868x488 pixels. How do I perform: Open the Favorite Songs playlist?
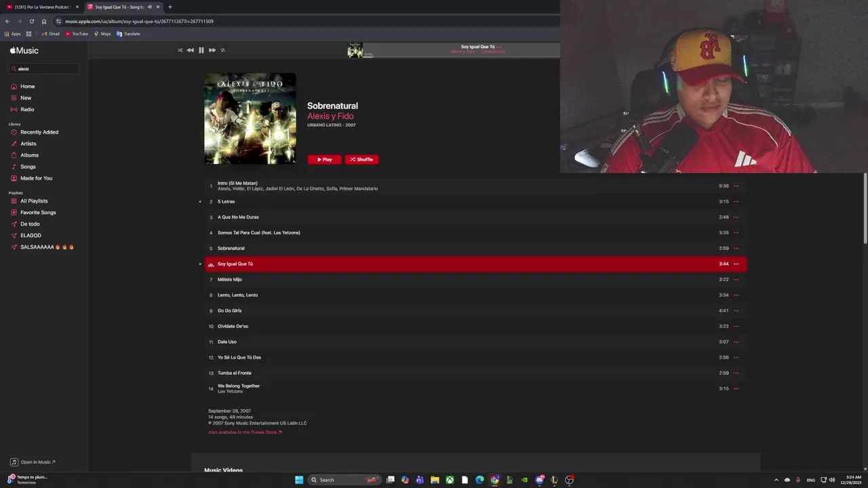coord(33,213)
